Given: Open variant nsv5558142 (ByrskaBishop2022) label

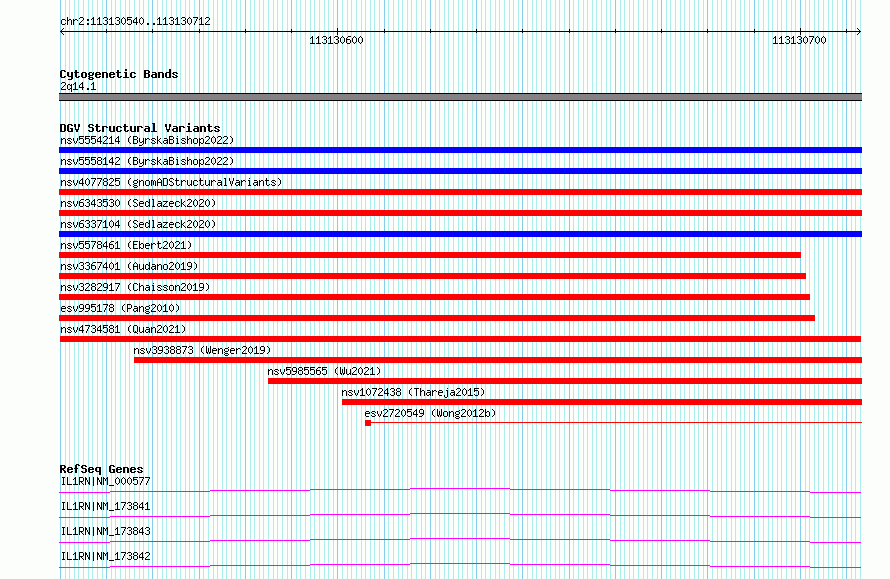Looking at the screenshot, I should coord(147,161).
